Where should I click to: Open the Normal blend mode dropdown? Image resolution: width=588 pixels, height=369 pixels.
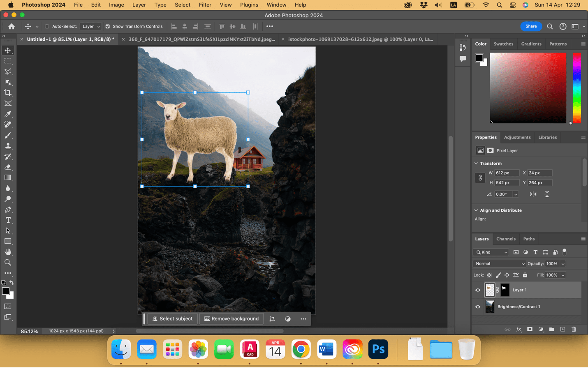point(500,264)
